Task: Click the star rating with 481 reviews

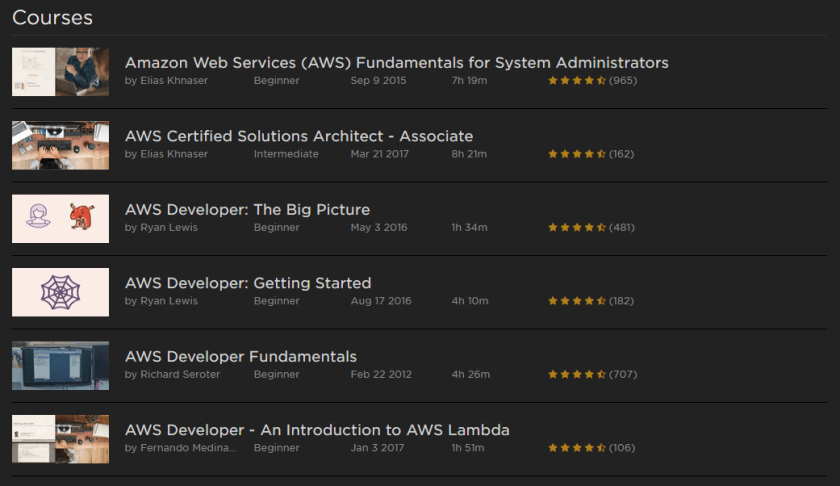Action: [x=577, y=228]
